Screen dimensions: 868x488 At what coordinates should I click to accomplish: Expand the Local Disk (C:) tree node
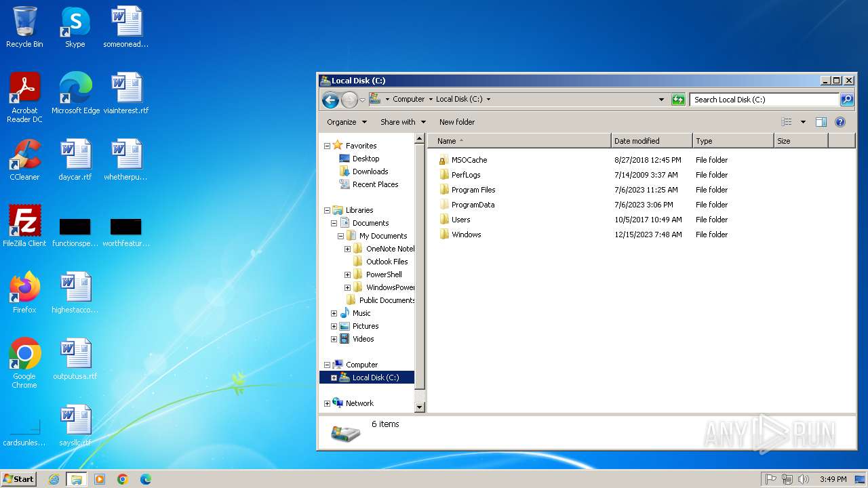click(x=334, y=378)
